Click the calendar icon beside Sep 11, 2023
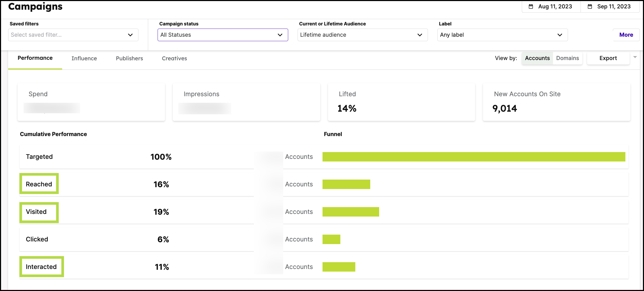Viewport: 644px width, 291px height. 589,6
